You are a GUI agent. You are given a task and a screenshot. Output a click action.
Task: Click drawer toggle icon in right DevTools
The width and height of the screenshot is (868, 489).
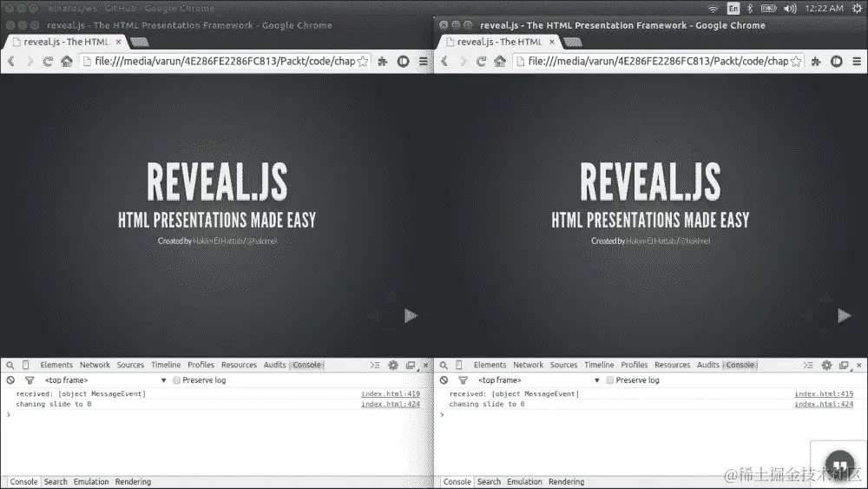808,365
